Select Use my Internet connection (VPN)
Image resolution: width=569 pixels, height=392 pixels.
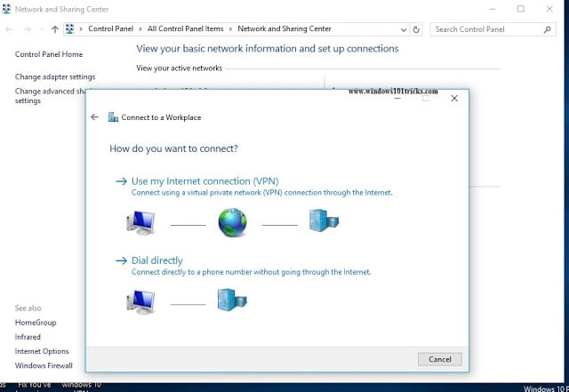click(205, 181)
